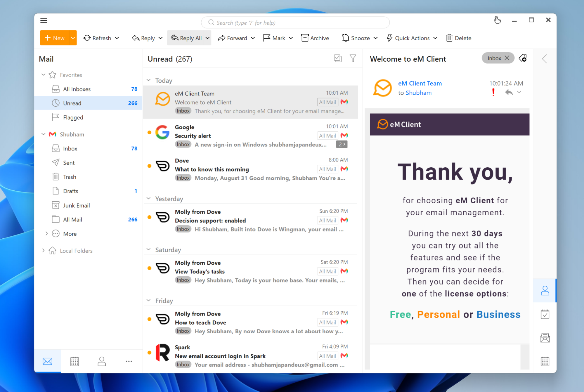Open the Refresh dropdown arrow
This screenshot has width=584, height=392.
[x=117, y=38]
